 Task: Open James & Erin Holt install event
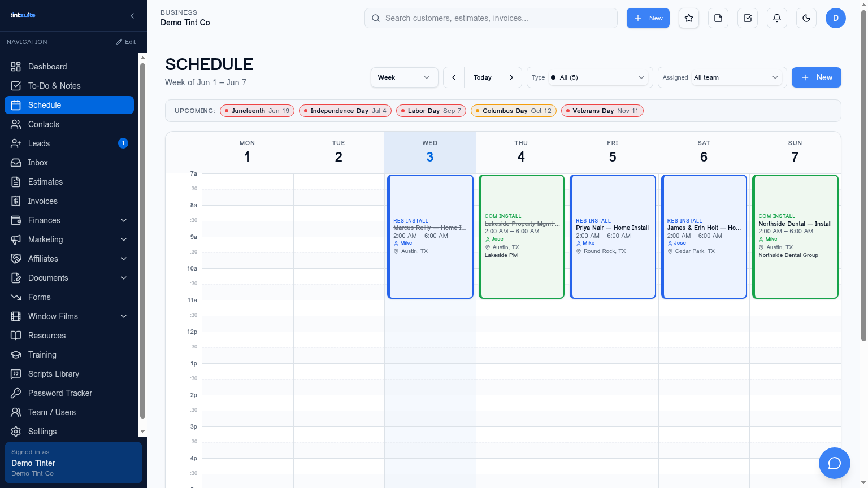click(x=704, y=237)
